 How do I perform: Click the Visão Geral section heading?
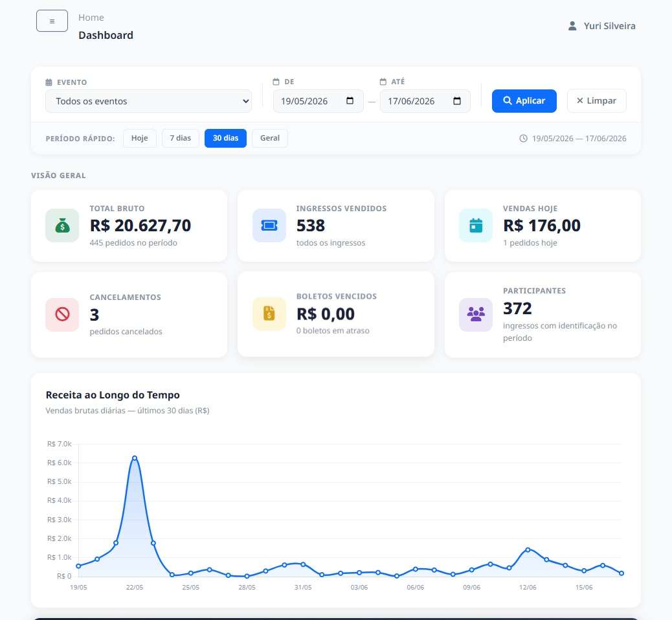(x=58, y=176)
